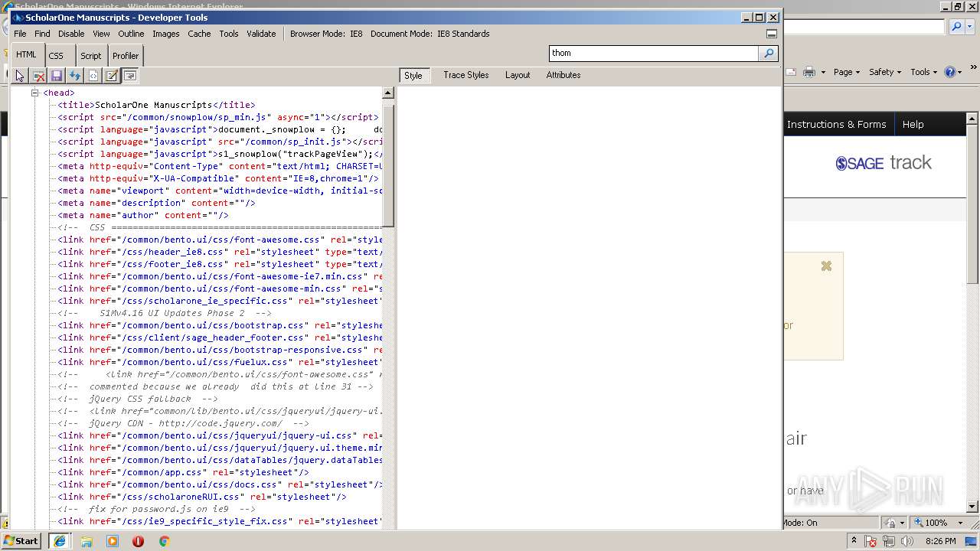980x551 pixels.
Task: Click the Start button
Action: (21, 541)
